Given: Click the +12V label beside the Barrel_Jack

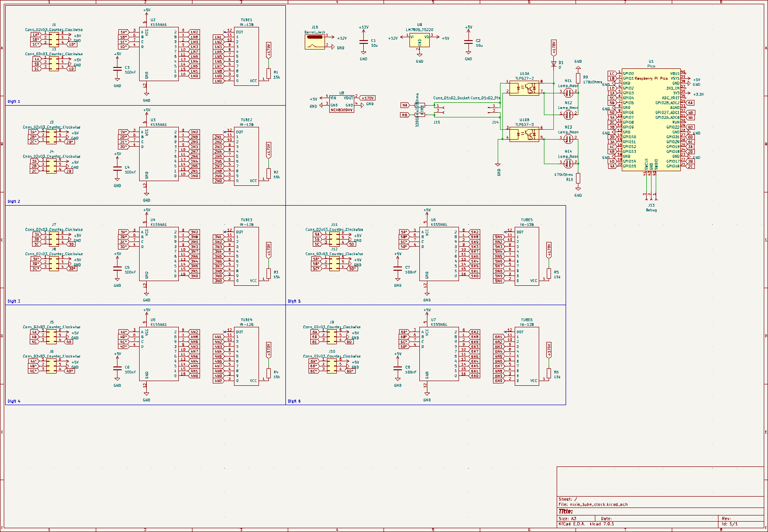Looking at the screenshot, I should pos(342,38).
